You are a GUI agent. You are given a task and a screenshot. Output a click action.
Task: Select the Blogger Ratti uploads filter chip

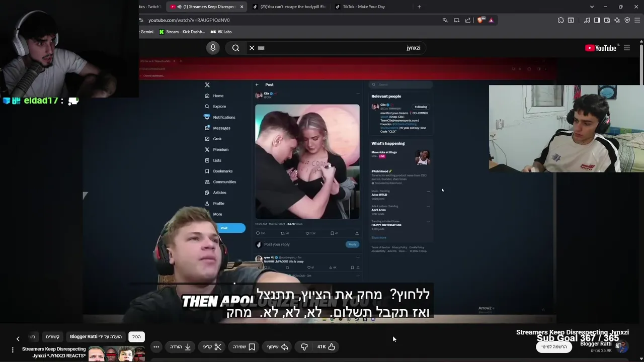[x=96, y=336]
